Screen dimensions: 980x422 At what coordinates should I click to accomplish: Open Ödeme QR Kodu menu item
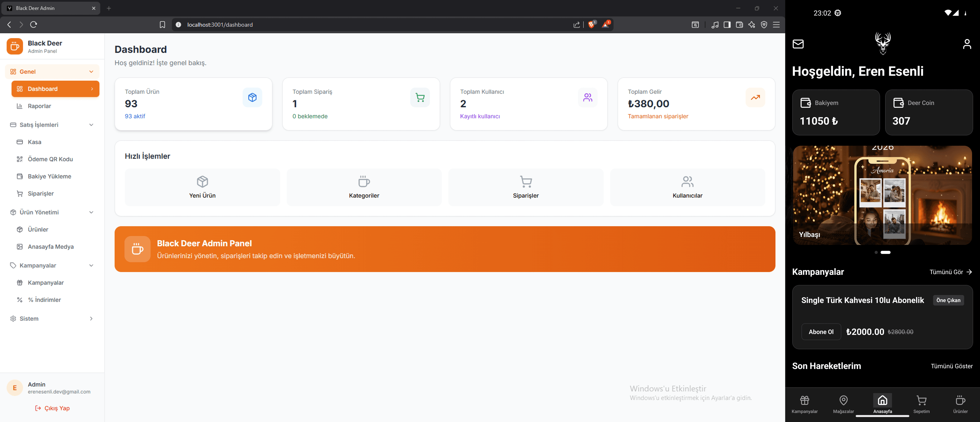point(50,159)
